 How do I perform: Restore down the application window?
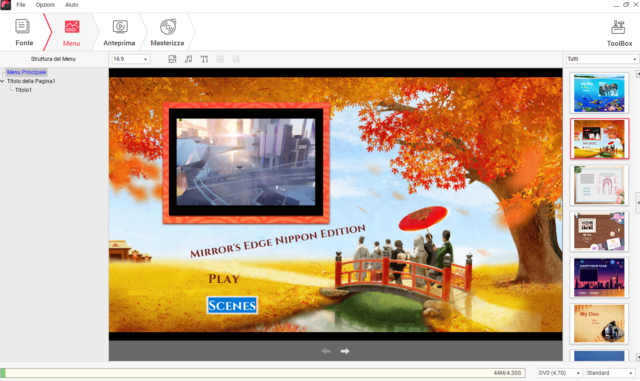point(626,4)
